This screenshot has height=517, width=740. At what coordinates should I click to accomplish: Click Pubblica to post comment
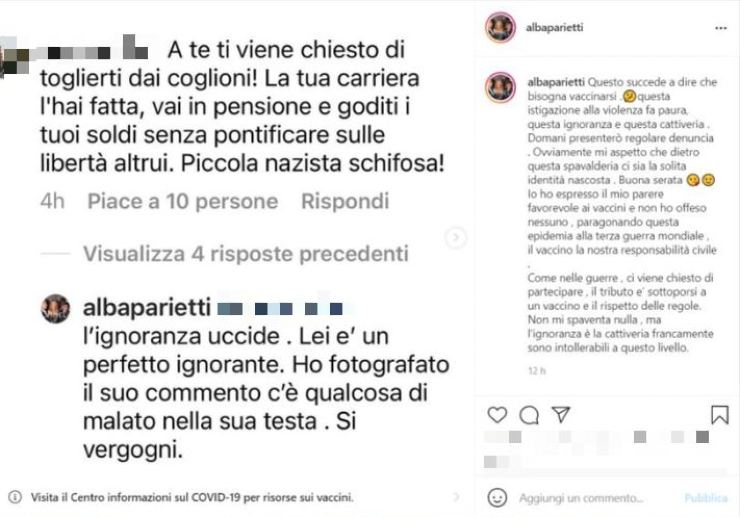706,498
